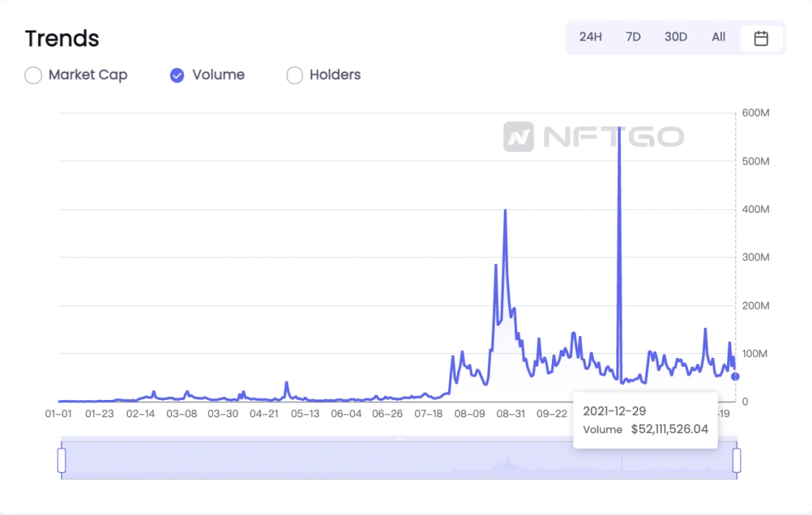Viewport: 812px width, 515px height.
Task: Switch to the 30D time range
Action: (x=676, y=38)
